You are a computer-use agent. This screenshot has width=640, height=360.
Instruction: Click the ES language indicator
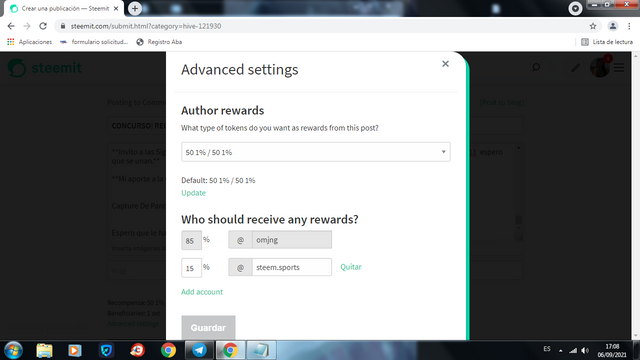click(547, 349)
